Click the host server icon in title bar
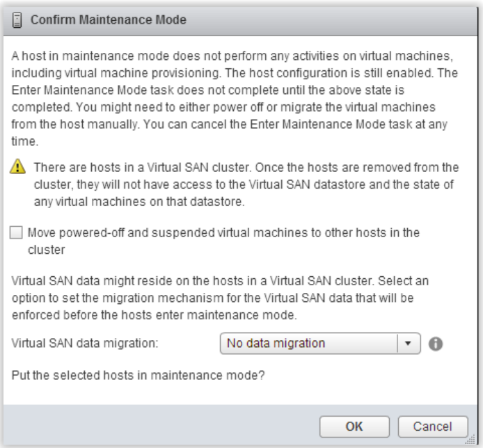The image size is (483, 448). tap(17, 20)
